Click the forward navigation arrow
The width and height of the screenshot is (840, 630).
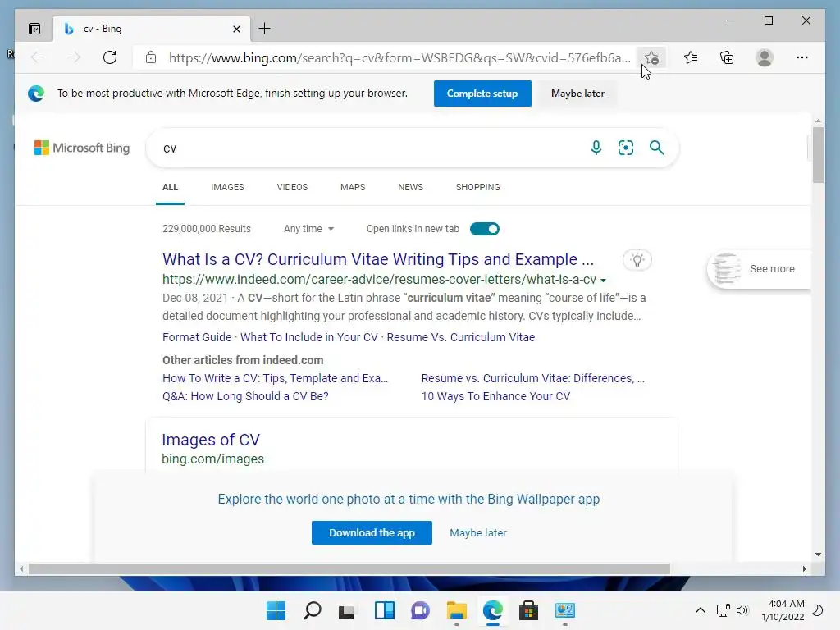pos(74,57)
